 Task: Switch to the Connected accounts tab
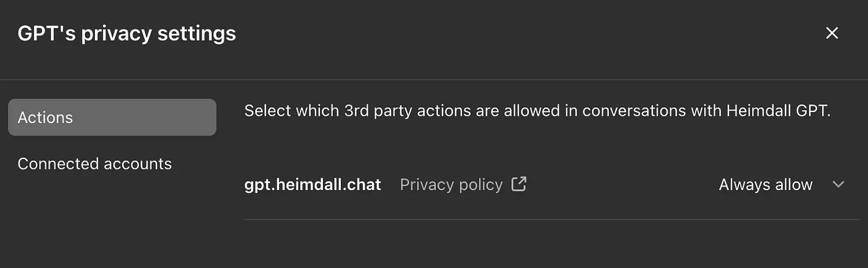pyautogui.click(x=95, y=164)
